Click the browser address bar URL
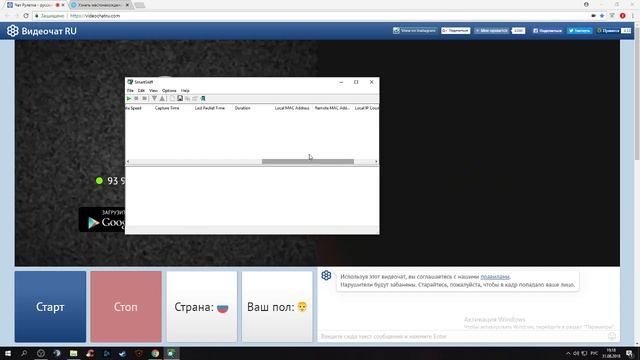640x360 pixels. [95, 16]
